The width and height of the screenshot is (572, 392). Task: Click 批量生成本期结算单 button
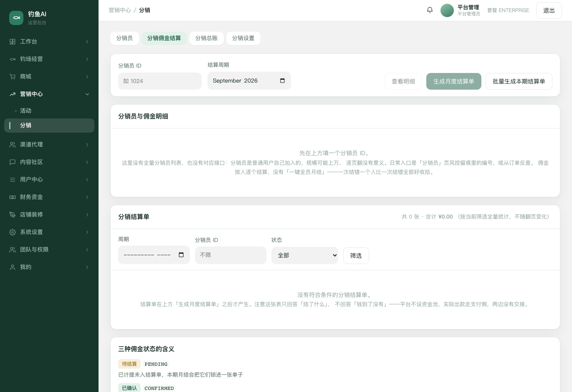519,81
